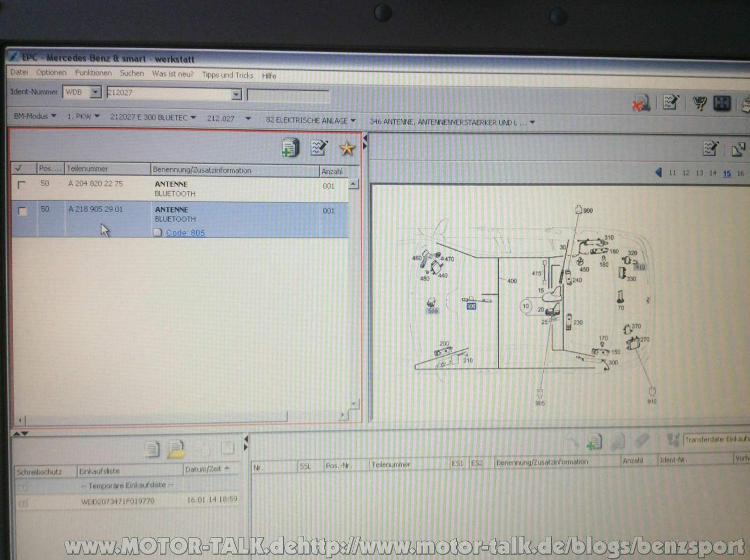This screenshot has width=750, height=560.
Task: Click scroll up arrow of parts list scrollbar
Action: point(353,183)
